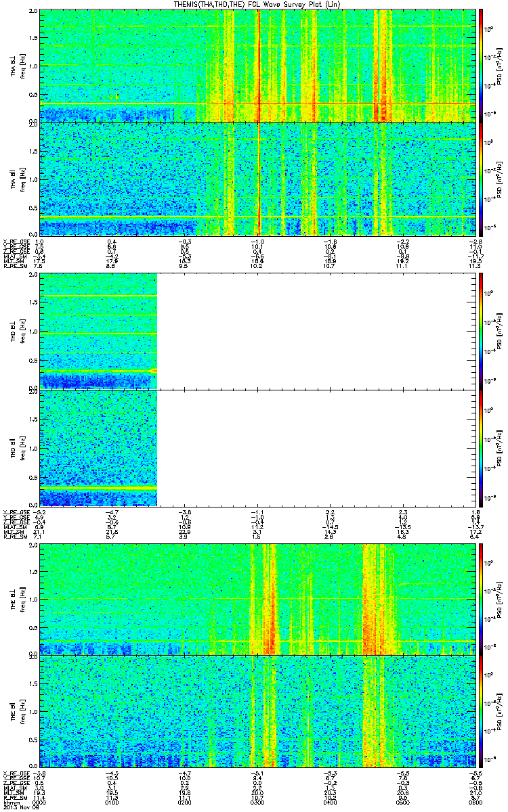The height and width of the screenshot is (812, 508).
Task: Click the THE B-parallel PSD color bar
Action: (x=481, y=710)
